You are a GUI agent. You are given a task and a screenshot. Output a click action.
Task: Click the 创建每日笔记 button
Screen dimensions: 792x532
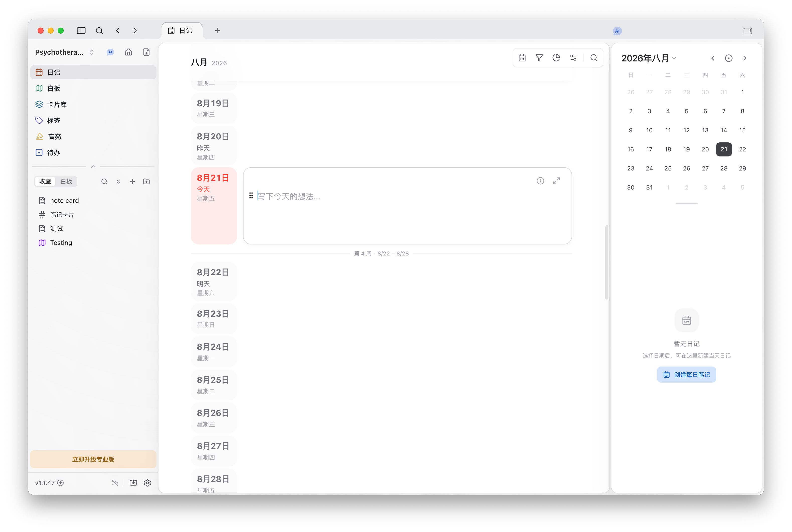[x=686, y=375]
